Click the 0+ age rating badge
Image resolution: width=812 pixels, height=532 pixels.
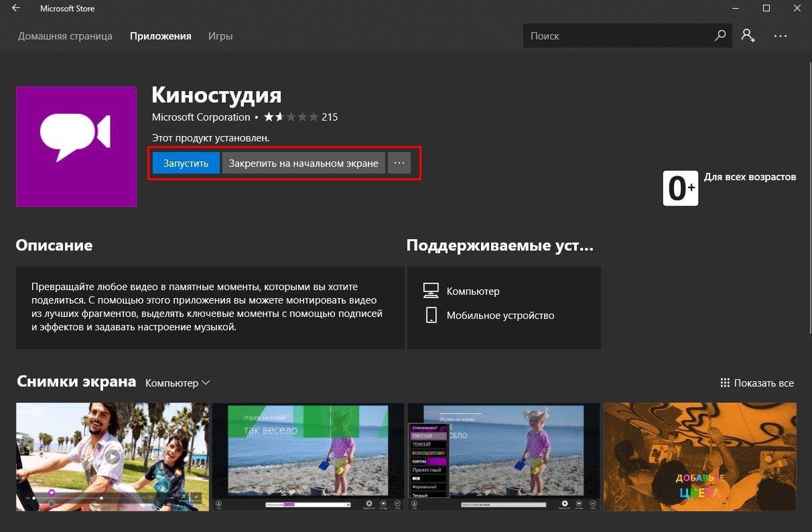pos(680,188)
